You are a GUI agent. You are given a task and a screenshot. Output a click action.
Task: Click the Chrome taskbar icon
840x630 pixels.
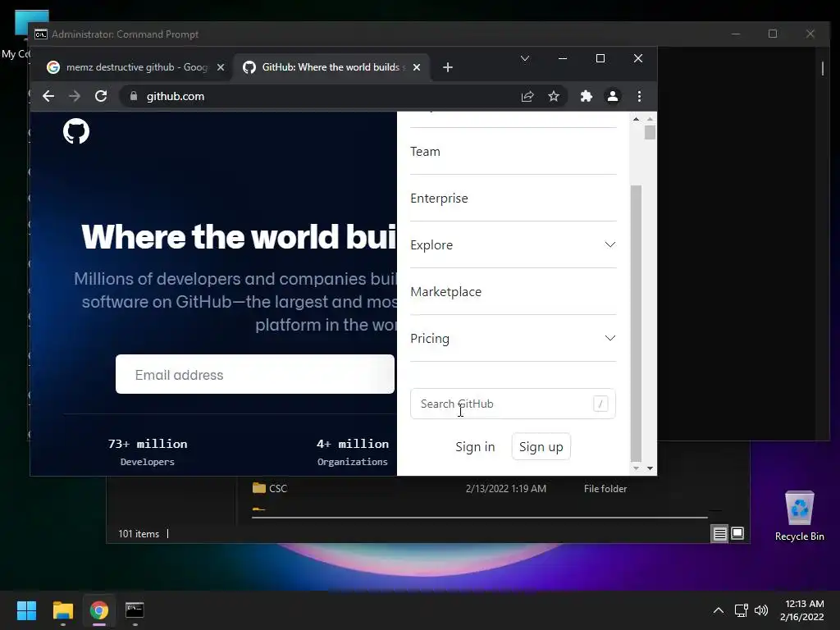[98, 610]
